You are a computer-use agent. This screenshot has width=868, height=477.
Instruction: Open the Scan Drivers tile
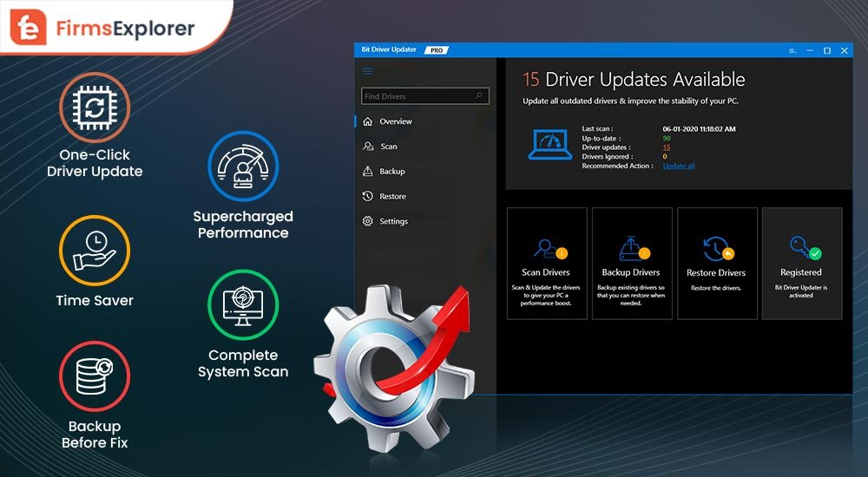point(547,264)
